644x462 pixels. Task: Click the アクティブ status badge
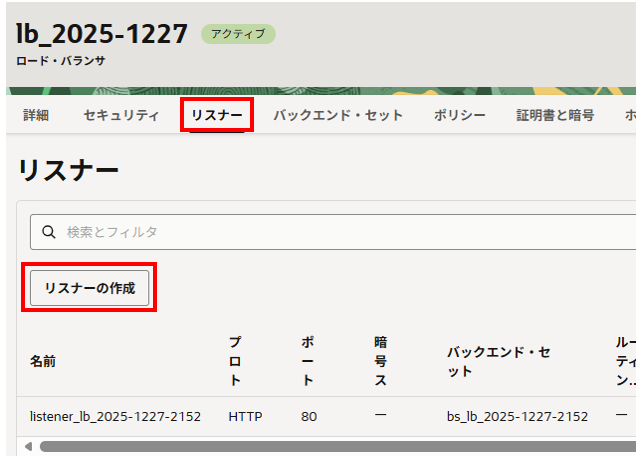[238, 34]
